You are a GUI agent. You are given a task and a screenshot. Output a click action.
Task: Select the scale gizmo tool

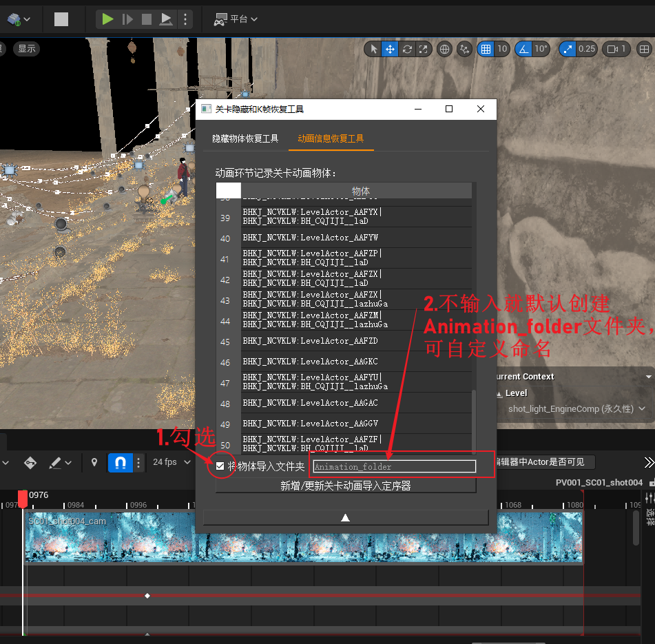(x=424, y=49)
